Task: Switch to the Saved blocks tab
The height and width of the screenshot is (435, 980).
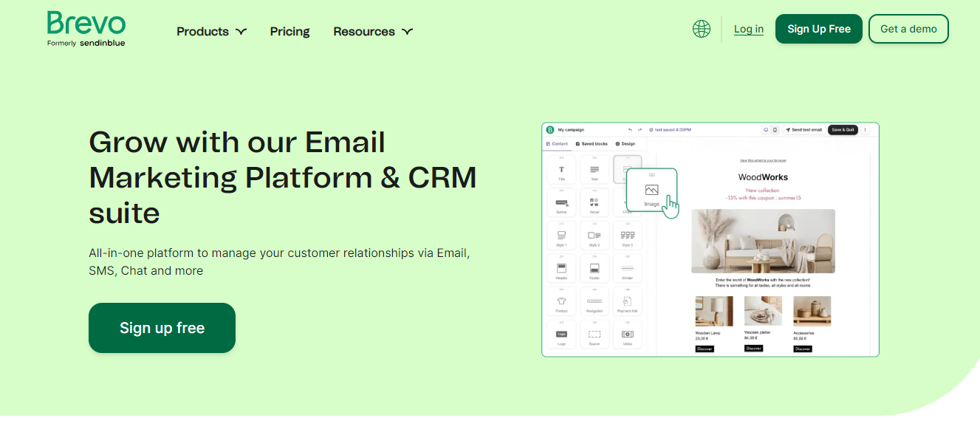Action: (592, 144)
